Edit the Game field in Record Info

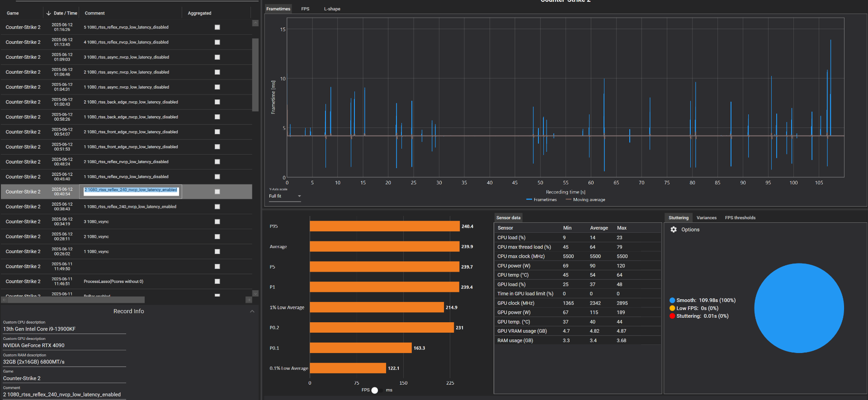click(x=64, y=378)
